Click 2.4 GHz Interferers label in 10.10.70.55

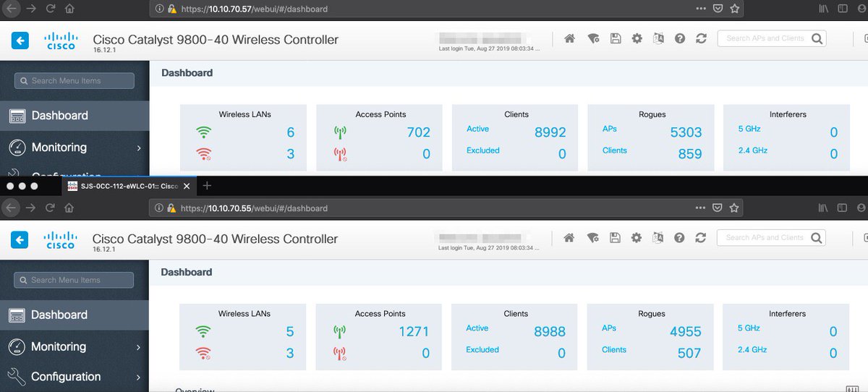click(752, 350)
